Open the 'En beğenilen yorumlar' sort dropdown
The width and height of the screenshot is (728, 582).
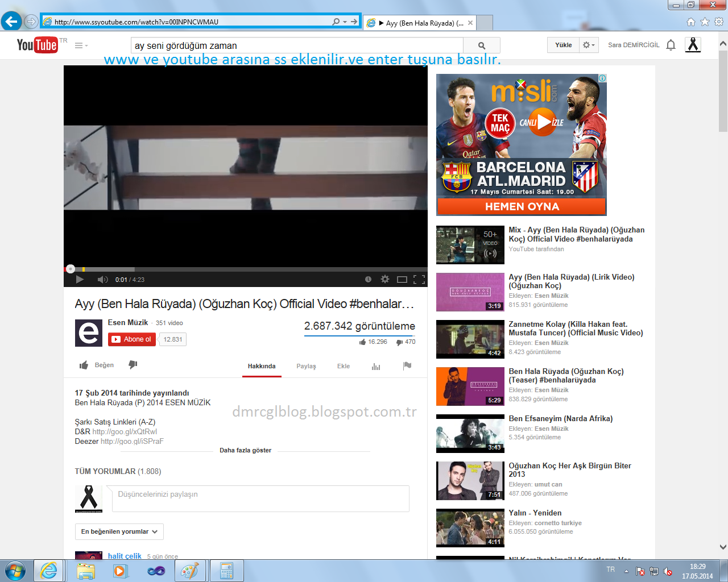pos(119,531)
